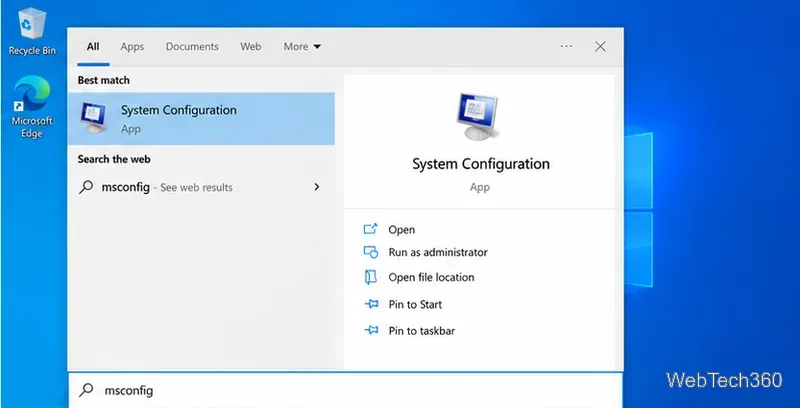Select System Configuration best match result
The width and height of the screenshot is (800, 408).
click(x=201, y=119)
